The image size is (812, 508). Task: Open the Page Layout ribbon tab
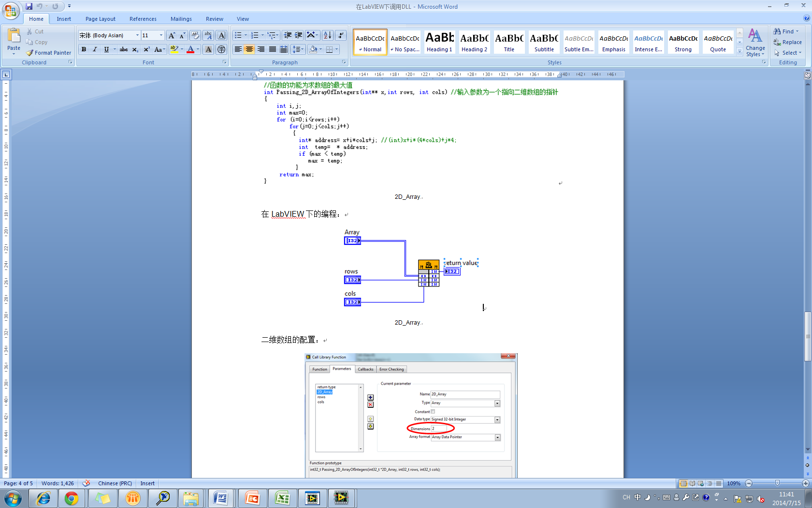pyautogui.click(x=101, y=19)
